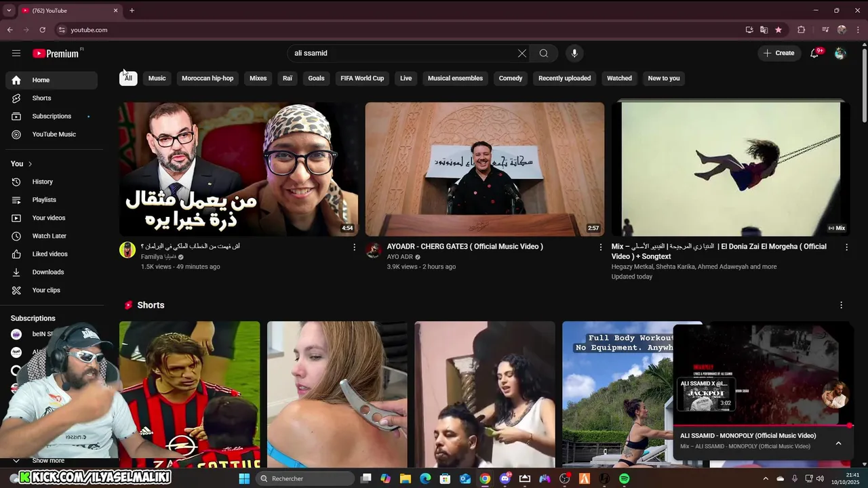Screen dimensions: 868x488
Task: Expand the You section chevron
Action: coord(30,164)
